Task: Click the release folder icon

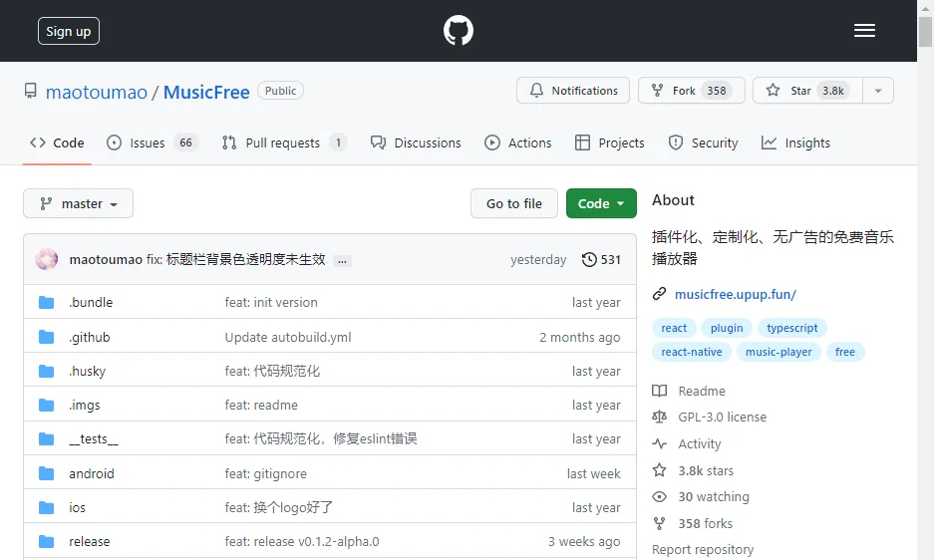Action: pos(47,541)
